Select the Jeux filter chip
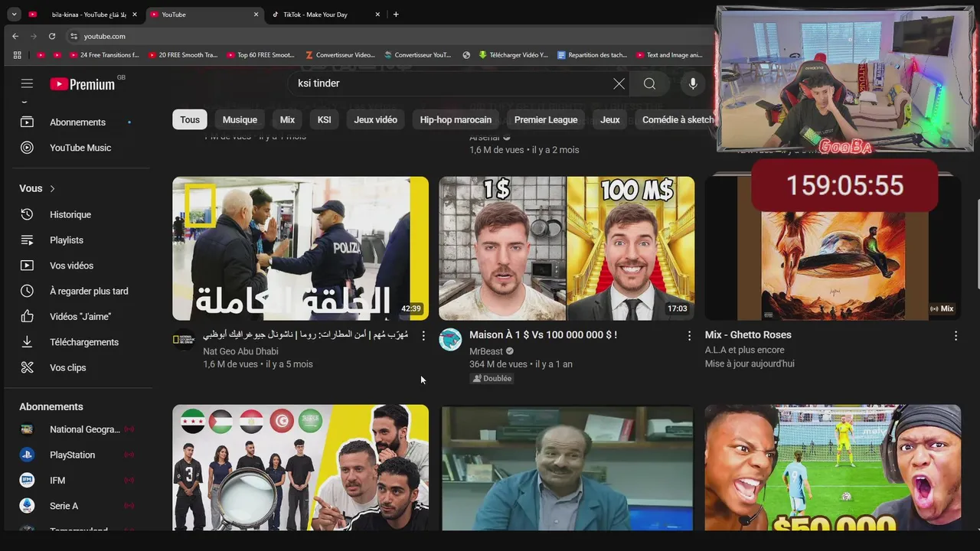The image size is (980, 551). click(x=610, y=119)
